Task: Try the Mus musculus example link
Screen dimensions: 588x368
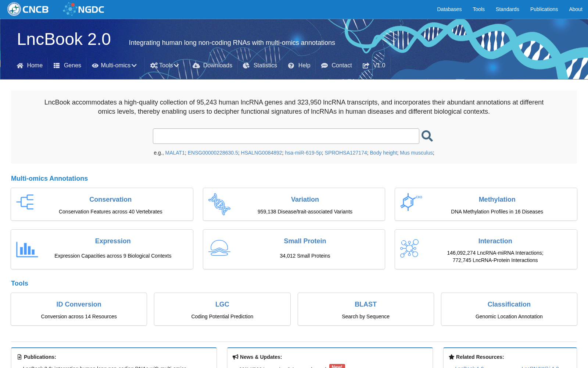Action: pos(416,153)
